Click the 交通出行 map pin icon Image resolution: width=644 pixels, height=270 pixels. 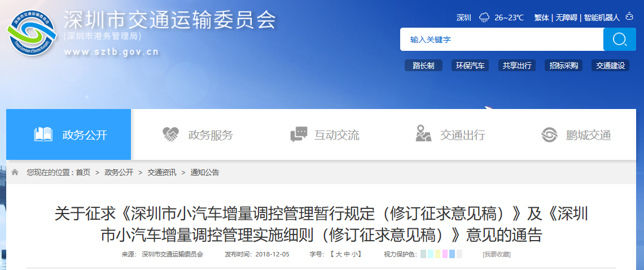(x=423, y=134)
